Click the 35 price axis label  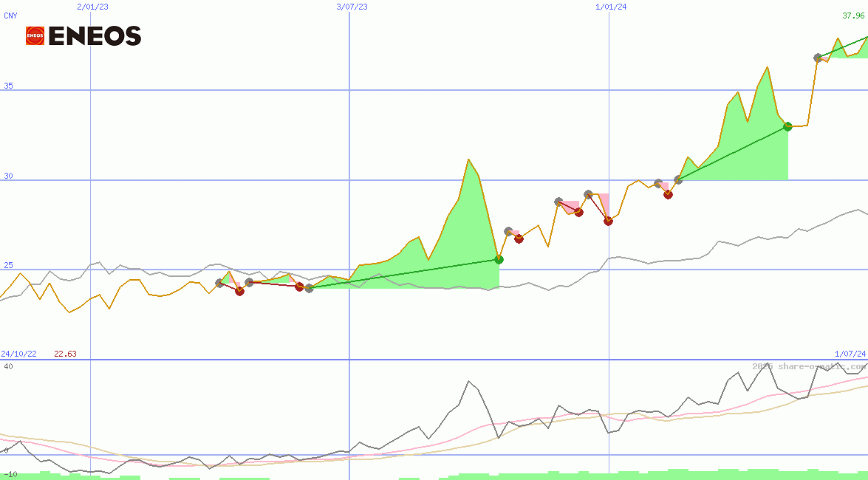[8, 86]
